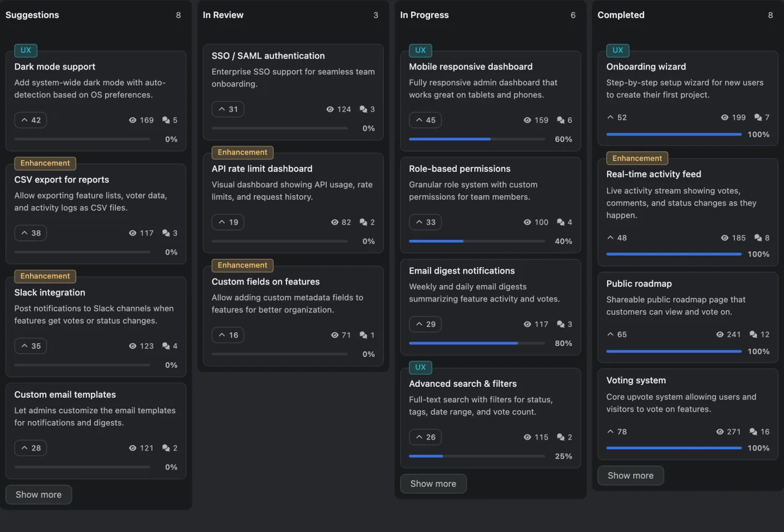Upvote Mobile responsive dashboard with 45 votes

(x=425, y=120)
